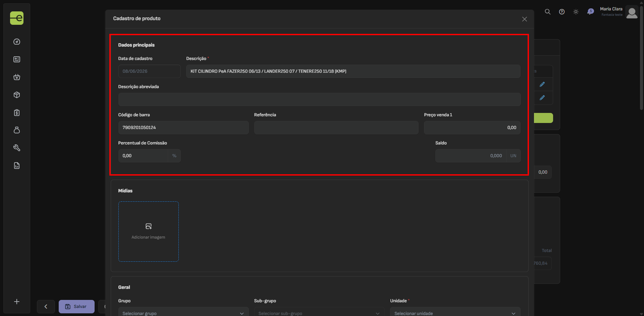The height and width of the screenshot is (316, 644).
Task: Click the percent suffix in comissão field
Action: point(174,156)
